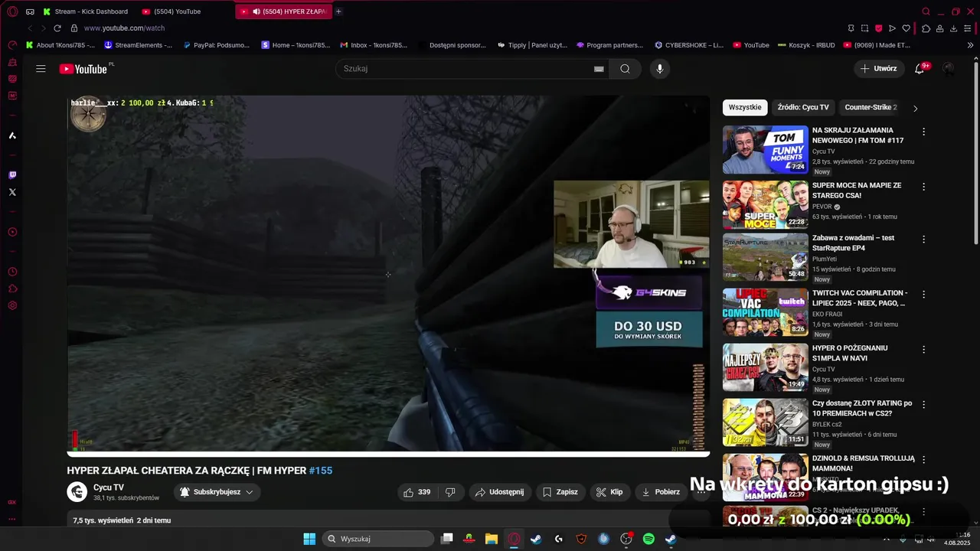Open TWITCH VAC COMPILATION video thumbnail

pyautogui.click(x=766, y=312)
